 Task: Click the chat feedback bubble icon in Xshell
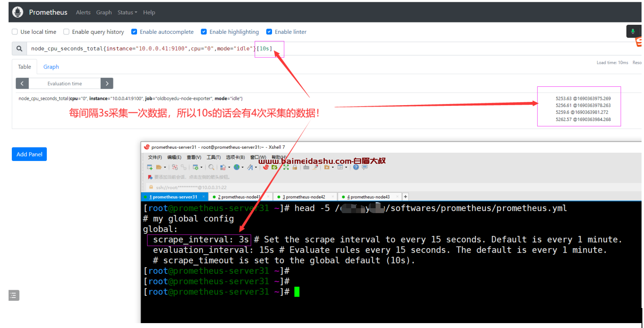point(365,167)
